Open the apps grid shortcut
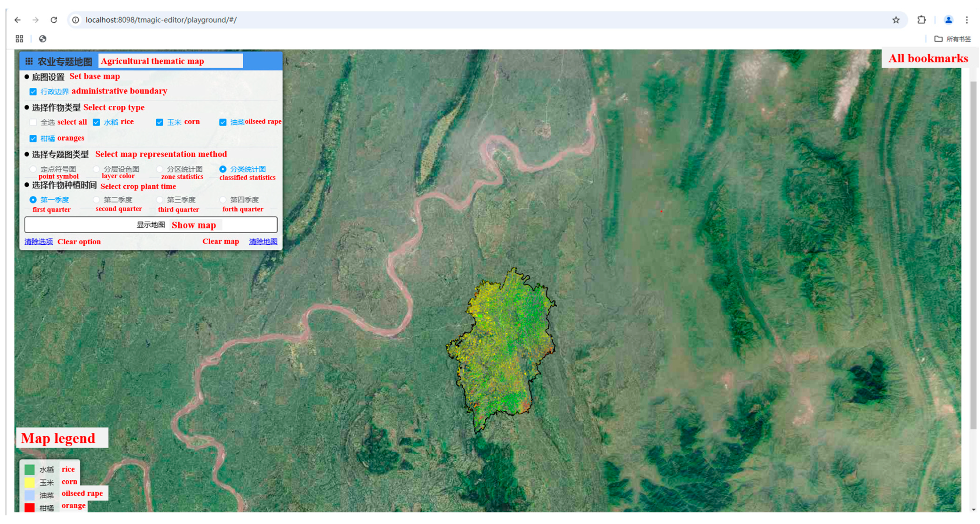 19,39
